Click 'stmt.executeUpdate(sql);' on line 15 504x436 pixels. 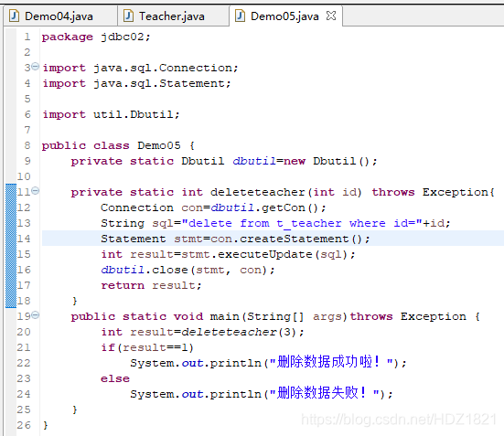coord(268,254)
